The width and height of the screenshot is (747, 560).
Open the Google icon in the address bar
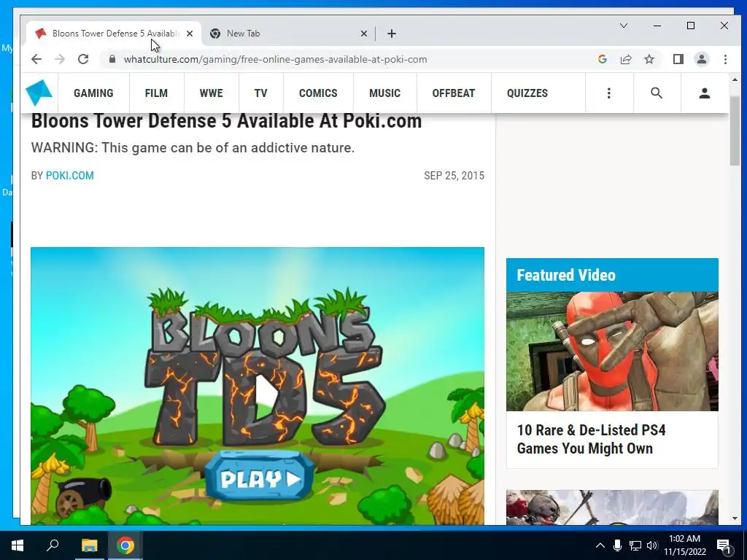602,59
